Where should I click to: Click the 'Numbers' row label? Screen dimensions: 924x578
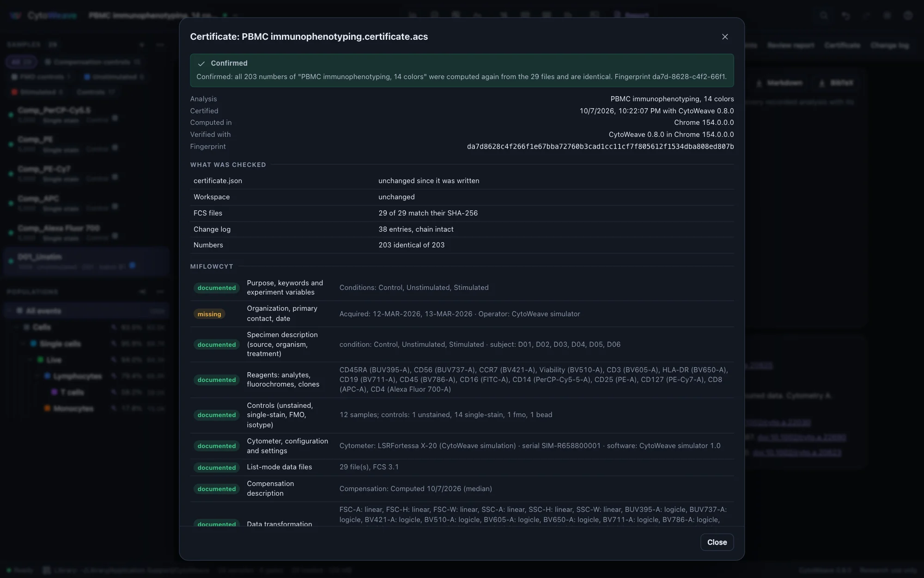point(208,245)
